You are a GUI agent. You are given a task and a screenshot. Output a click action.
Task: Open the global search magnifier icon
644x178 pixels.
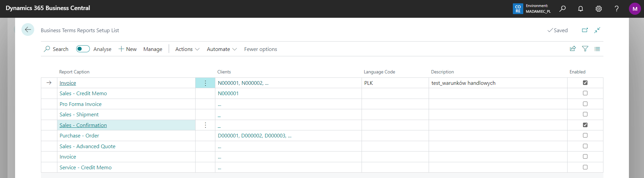[x=562, y=9]
